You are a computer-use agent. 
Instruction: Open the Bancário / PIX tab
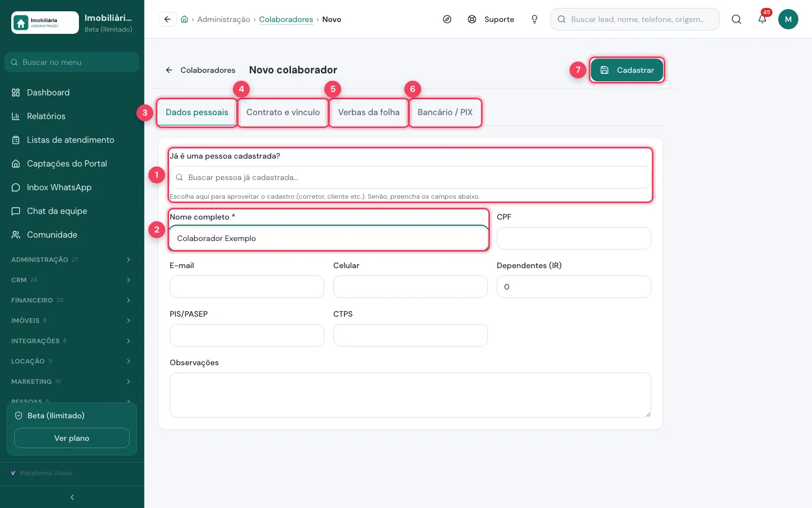tap(445, 112)
